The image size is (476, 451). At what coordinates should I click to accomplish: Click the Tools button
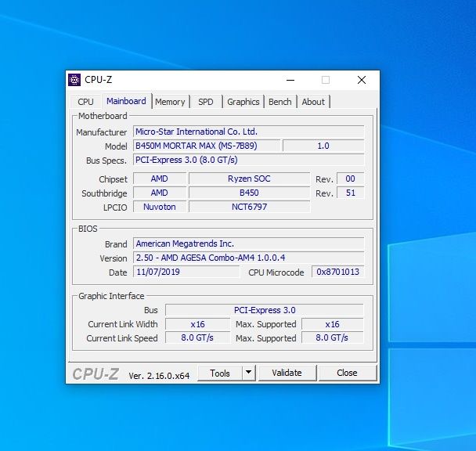(x=220, y=373)
